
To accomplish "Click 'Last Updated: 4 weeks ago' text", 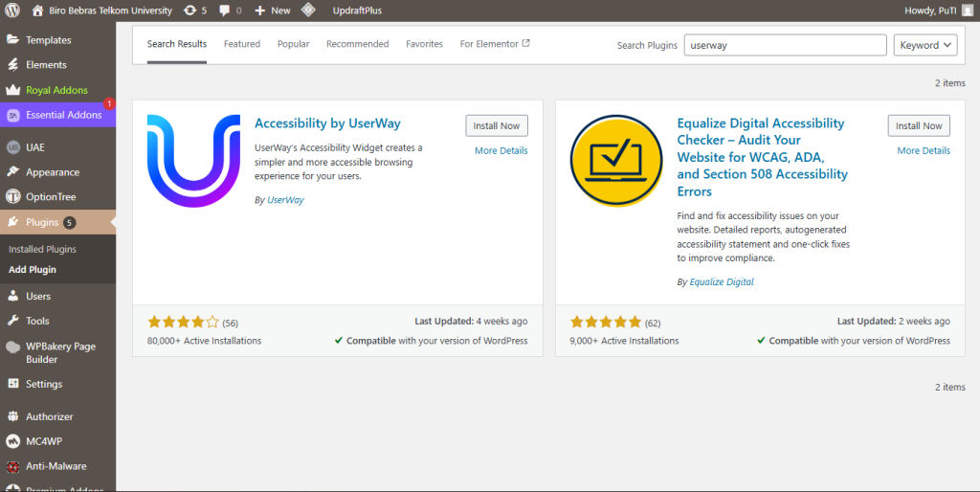I will point(471,321).
